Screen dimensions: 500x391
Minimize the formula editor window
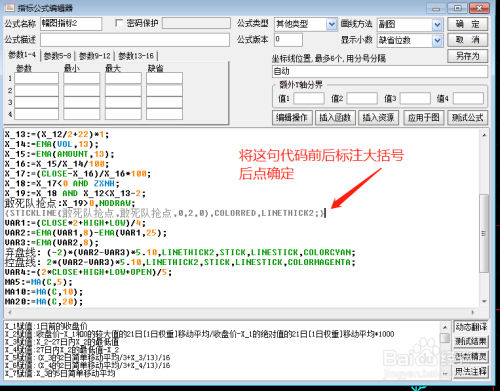436,8
